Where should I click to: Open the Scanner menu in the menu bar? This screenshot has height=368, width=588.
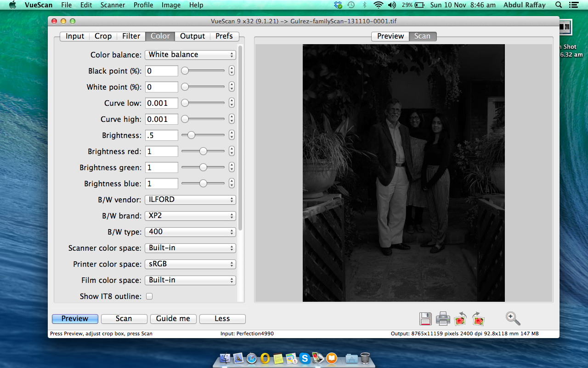coord(113,5)
